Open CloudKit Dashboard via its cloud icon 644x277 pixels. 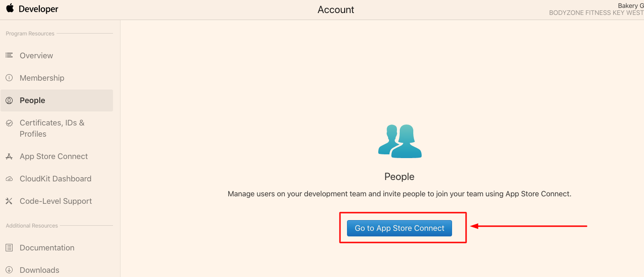point(9,179)
